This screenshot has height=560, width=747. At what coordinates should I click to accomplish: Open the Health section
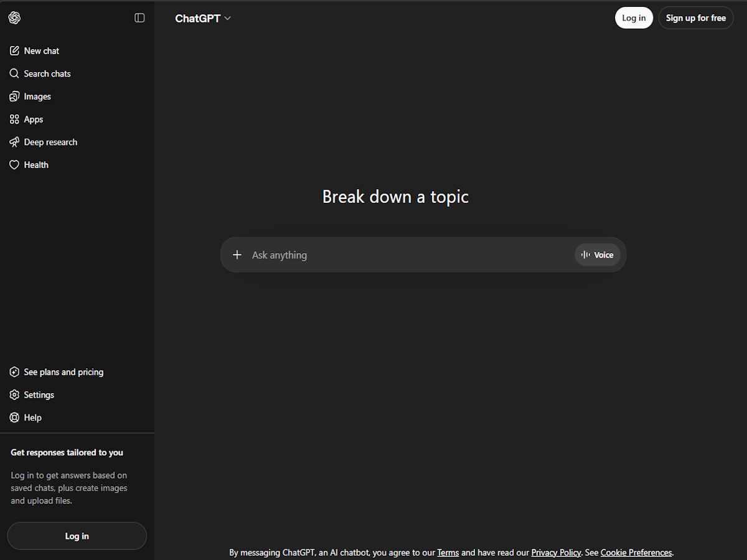35,164
